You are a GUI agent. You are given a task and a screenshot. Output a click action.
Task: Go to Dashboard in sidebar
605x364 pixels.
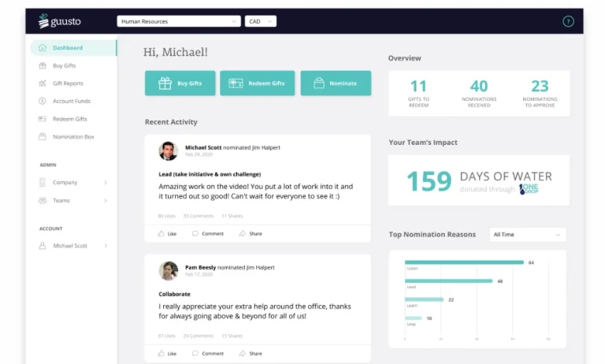pyautogui.click(x=73, y=48)
